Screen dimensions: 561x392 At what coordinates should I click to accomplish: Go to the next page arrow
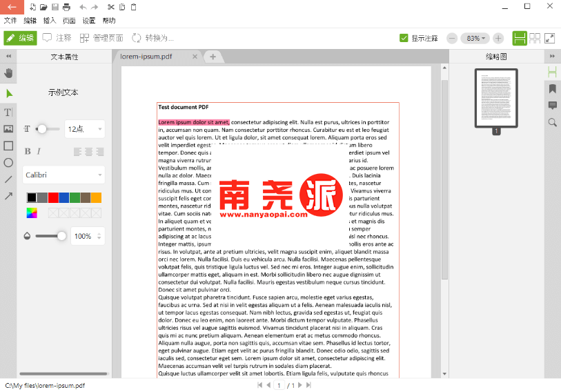click(299, 385)
